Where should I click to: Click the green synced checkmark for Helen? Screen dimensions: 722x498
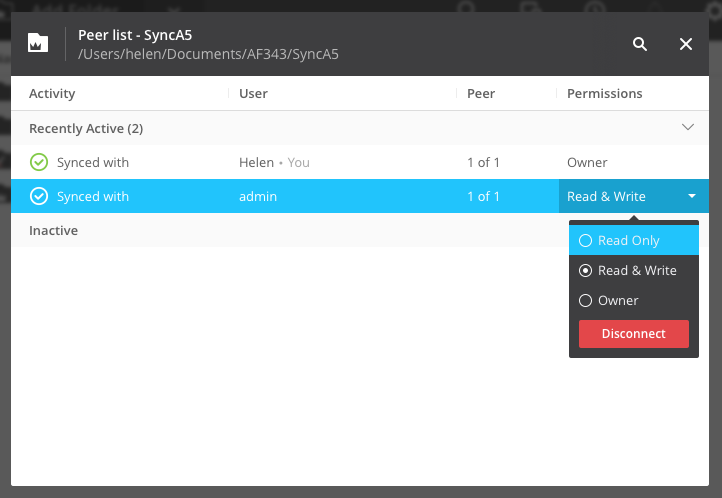pyautogui.click(x=39, y=162)
